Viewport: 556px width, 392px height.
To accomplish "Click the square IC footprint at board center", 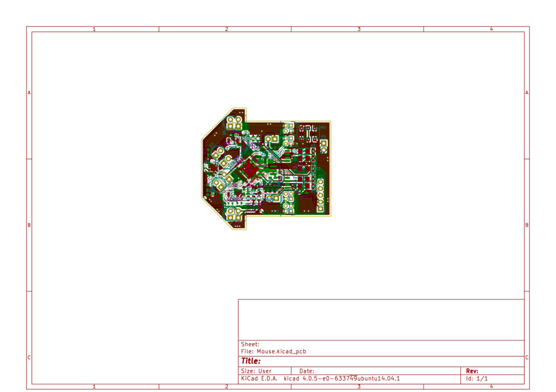I will (x=248, y=169).
